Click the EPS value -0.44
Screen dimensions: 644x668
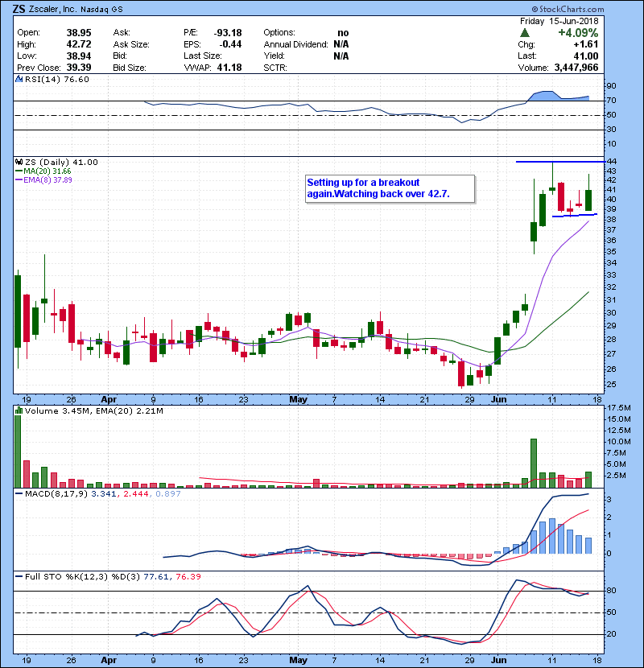[230, 44]
